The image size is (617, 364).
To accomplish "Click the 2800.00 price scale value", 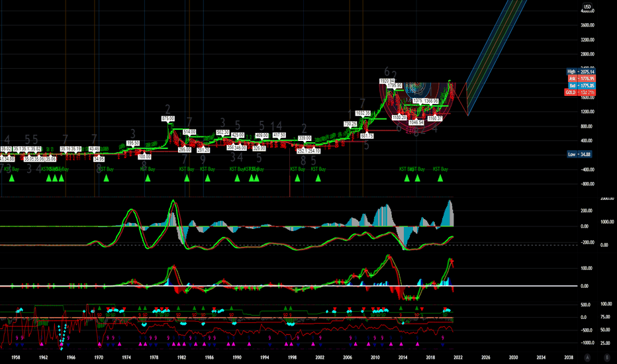I will 587,54.
